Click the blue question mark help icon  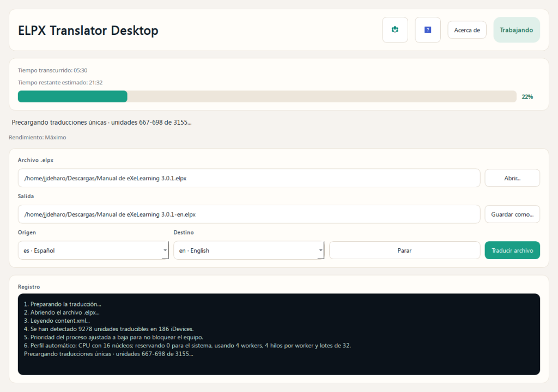coord(428,30)
